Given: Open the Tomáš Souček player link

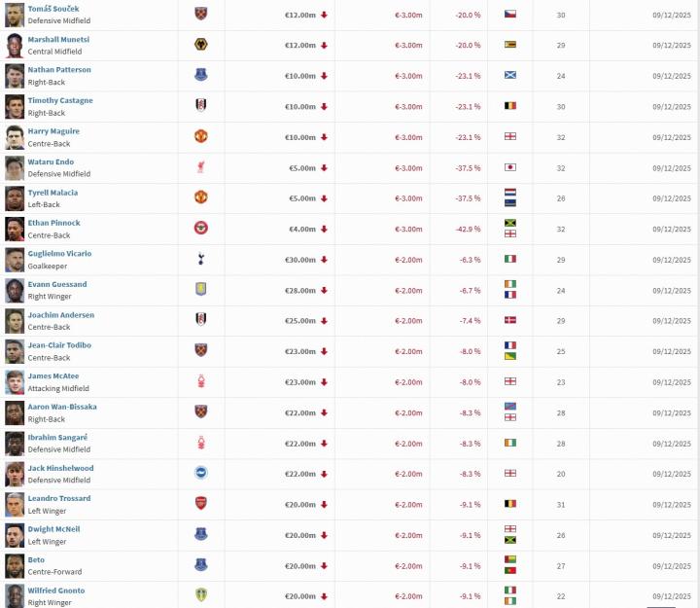Looking at the screenshot, I should click(x=53, y=9).
